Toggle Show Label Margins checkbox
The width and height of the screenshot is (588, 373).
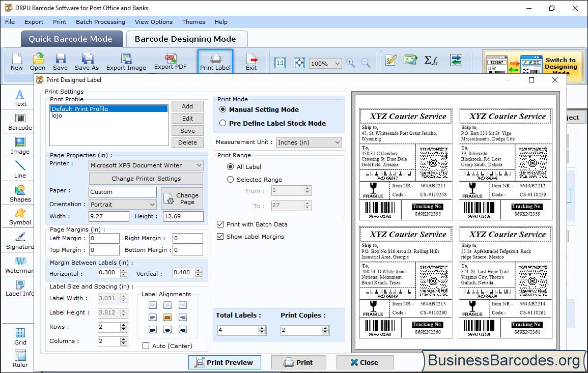coord(220,237)
